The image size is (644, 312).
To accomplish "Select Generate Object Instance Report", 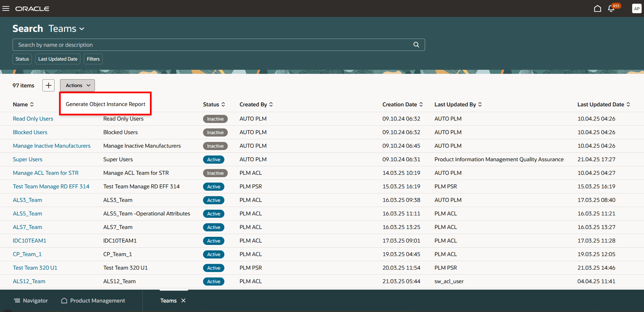I will [x=105, y=104].
